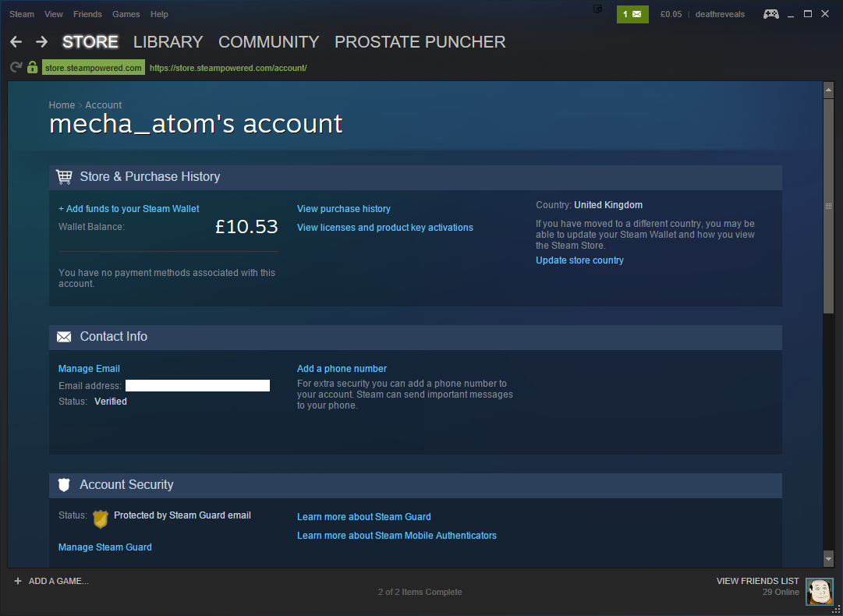Click Add a phone number link
Viewport: 843px width, 616px height.
342,369
